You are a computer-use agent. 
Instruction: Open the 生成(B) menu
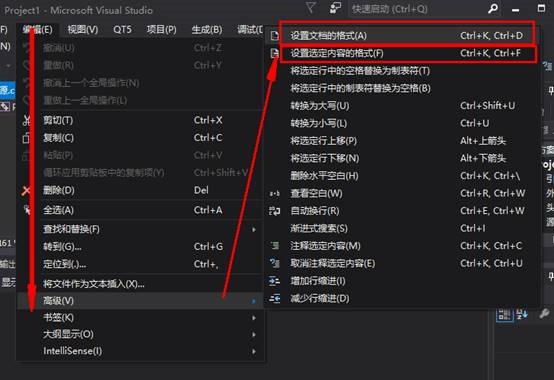[x=207, y=29]
